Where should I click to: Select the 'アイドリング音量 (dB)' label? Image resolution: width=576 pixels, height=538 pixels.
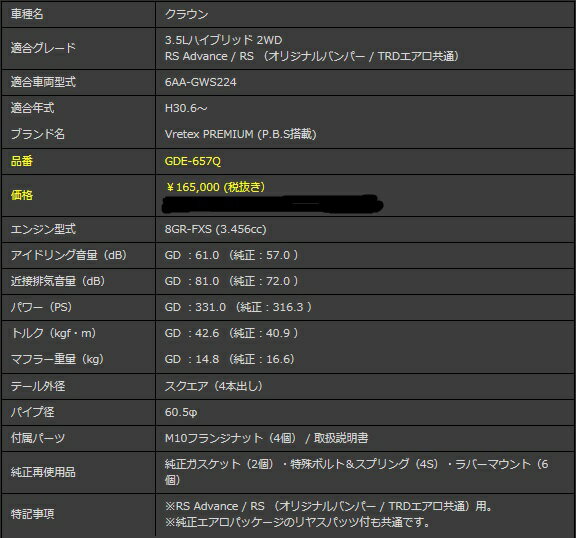pyautogui.click(x=69, y=255)
